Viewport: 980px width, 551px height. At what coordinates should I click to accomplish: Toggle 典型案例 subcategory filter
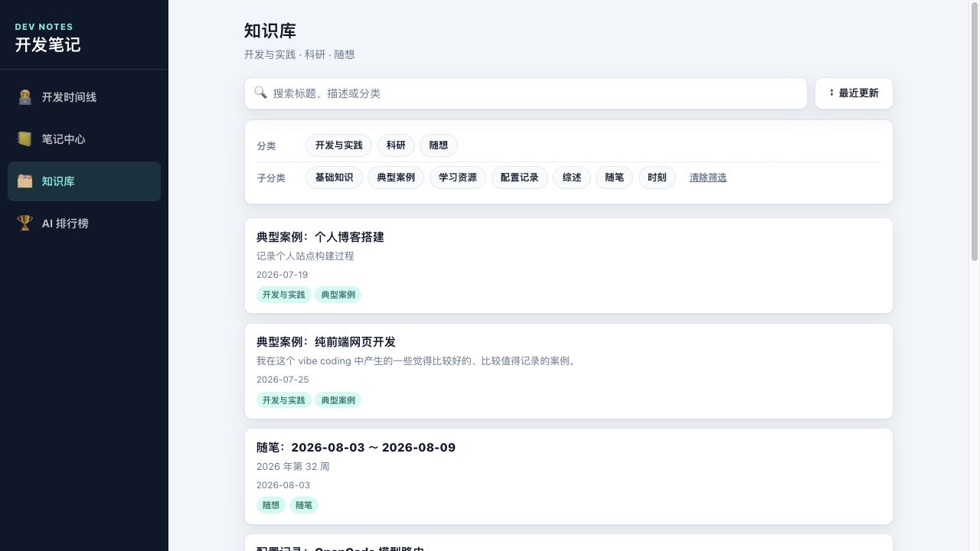tap(396, 178)
